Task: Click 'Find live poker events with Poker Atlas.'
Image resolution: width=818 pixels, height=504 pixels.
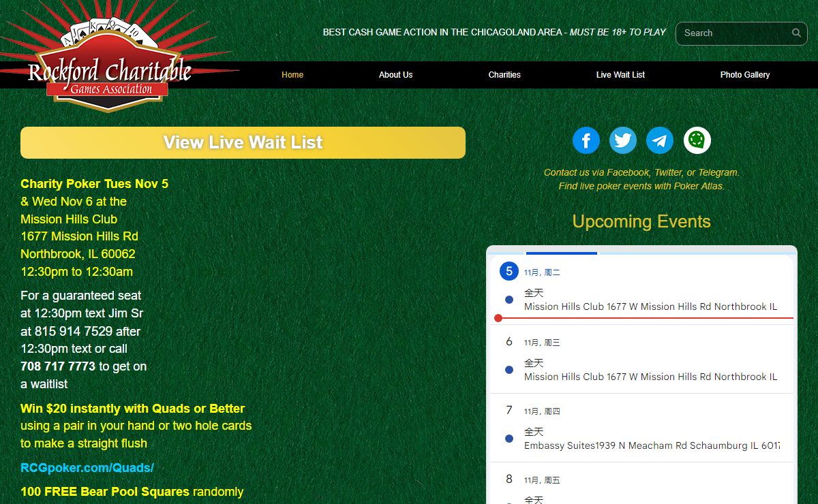Action: click(x=641, y=186)
